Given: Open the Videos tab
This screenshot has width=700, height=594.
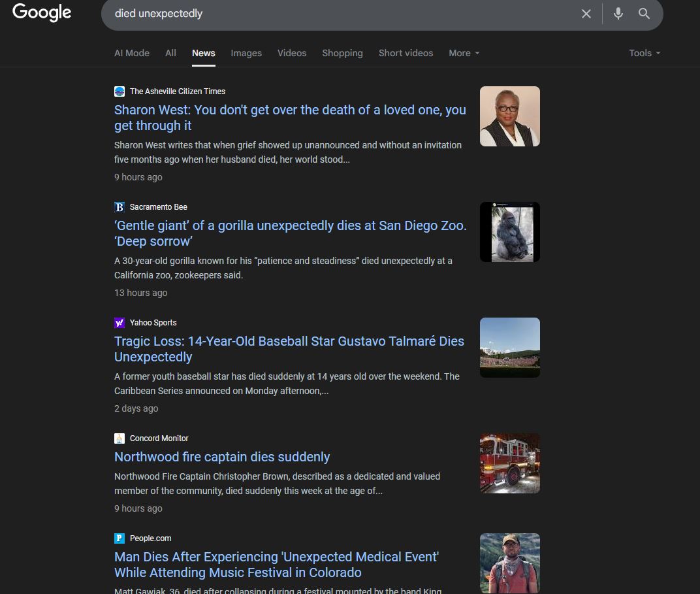Looking at the screenshot, I should tap(292, 53).
